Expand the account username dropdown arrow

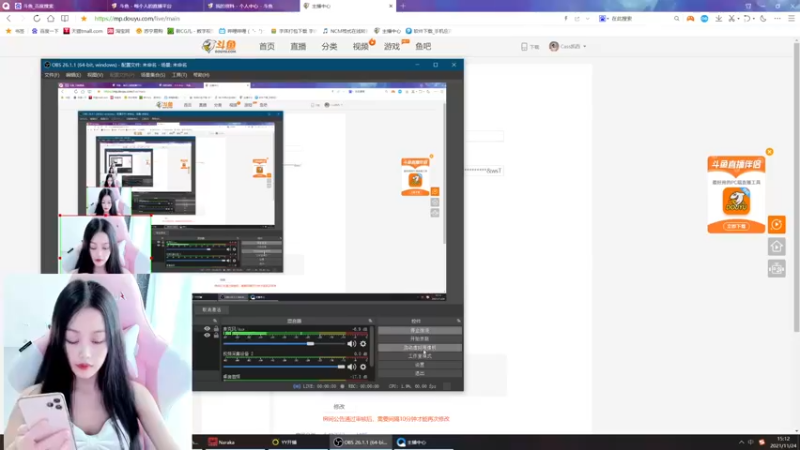tap(585, 46)
